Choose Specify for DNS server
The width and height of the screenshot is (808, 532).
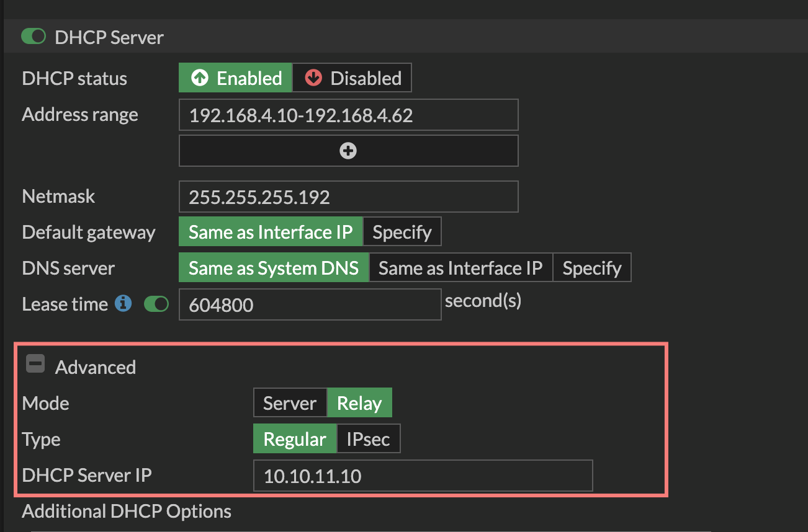[591, 267]
